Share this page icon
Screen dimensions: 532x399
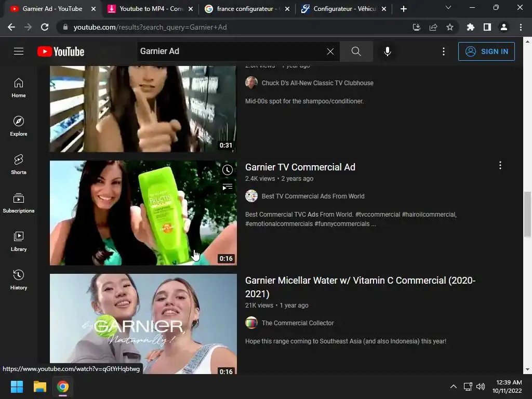(433, 27)
